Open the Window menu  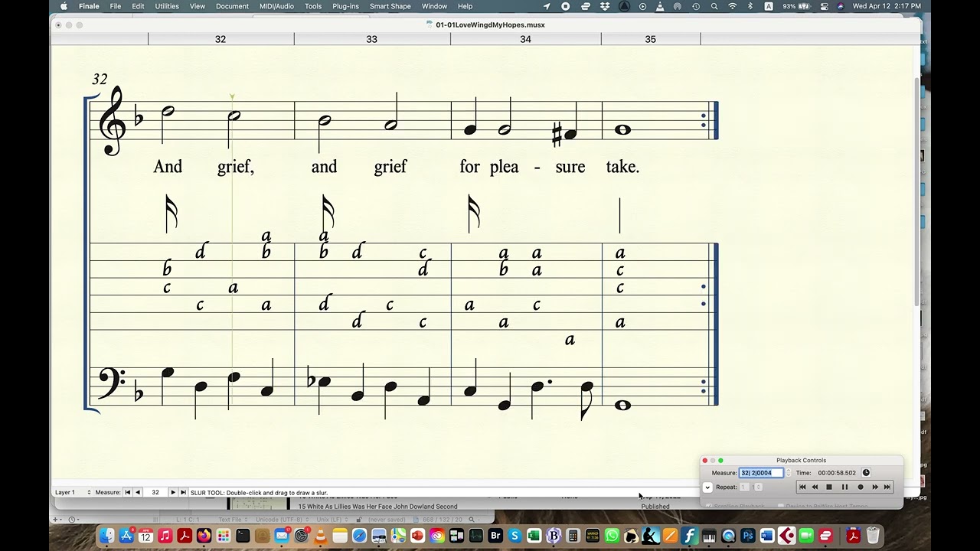[x=434, y=6]
